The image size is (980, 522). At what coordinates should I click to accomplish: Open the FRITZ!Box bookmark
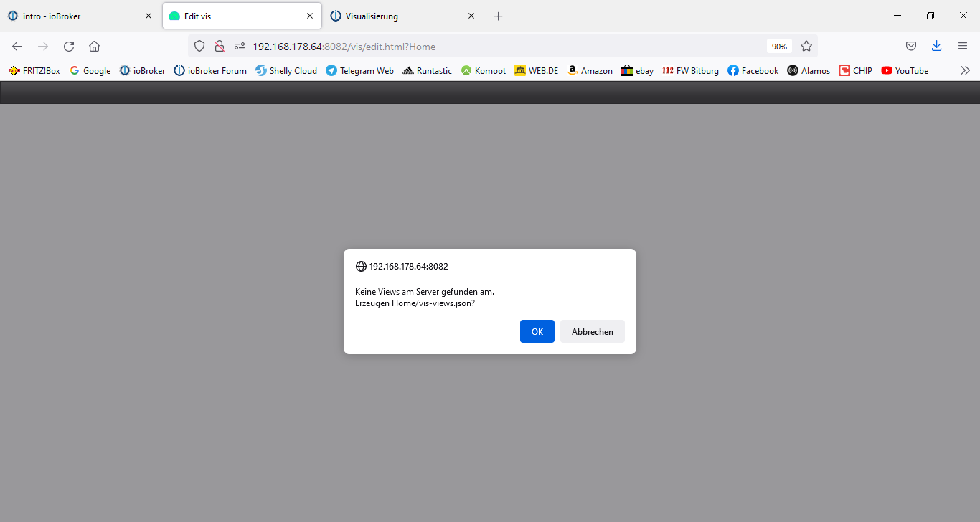(34, 70)
